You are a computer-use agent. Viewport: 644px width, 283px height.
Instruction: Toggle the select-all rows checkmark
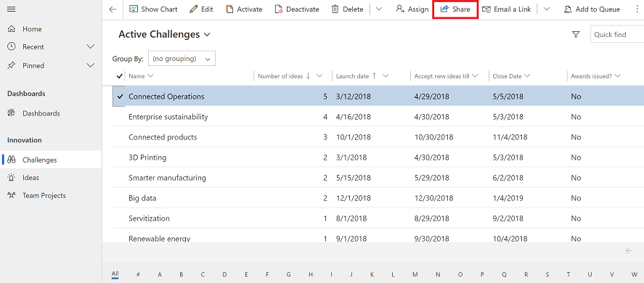[x=120, y=76]
